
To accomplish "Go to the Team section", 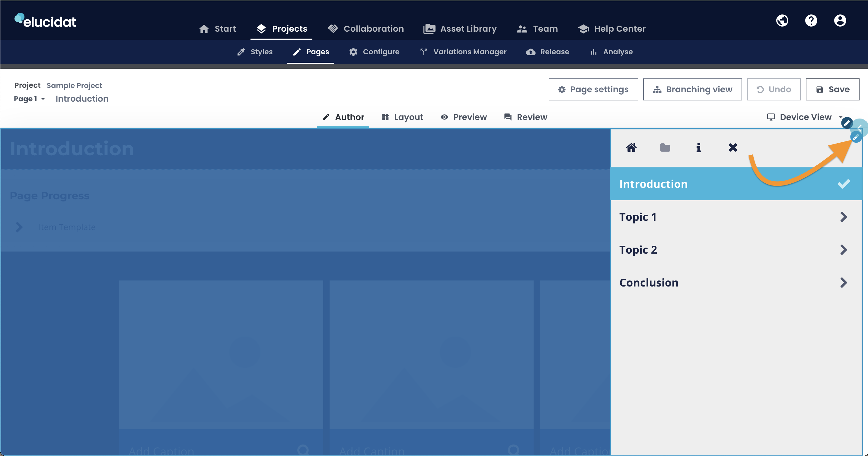I will pos(537,29).
